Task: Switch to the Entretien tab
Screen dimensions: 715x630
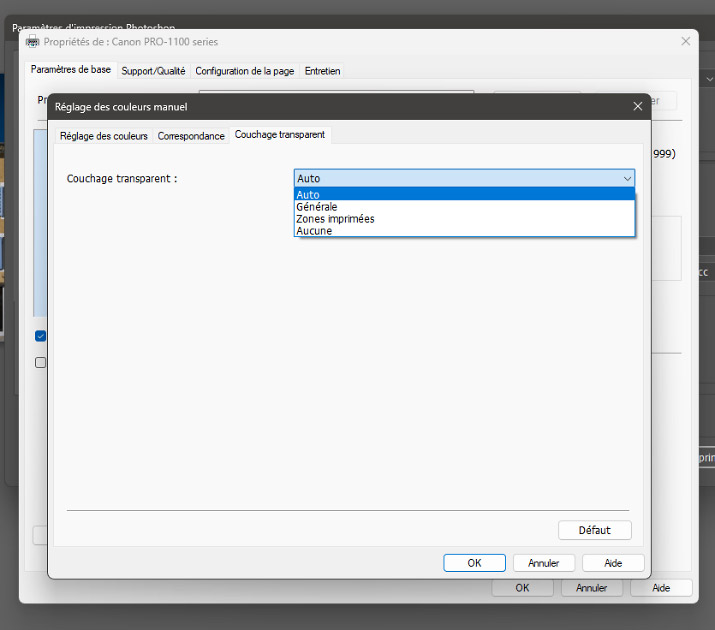Action: tap(322, 71)
